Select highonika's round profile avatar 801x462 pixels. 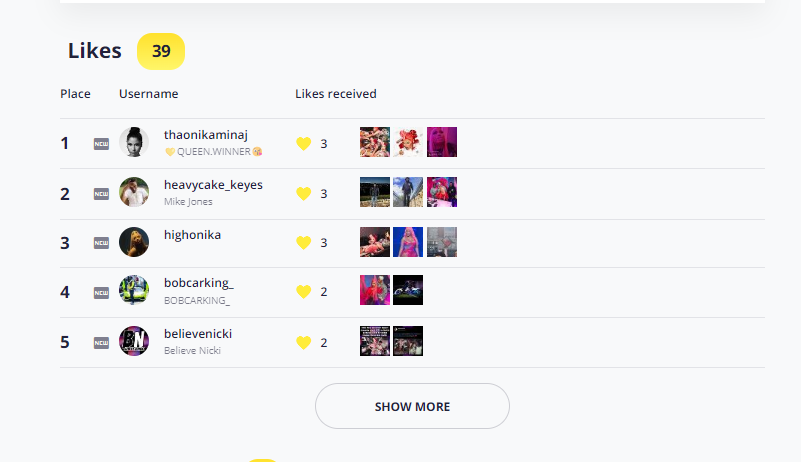134,242
